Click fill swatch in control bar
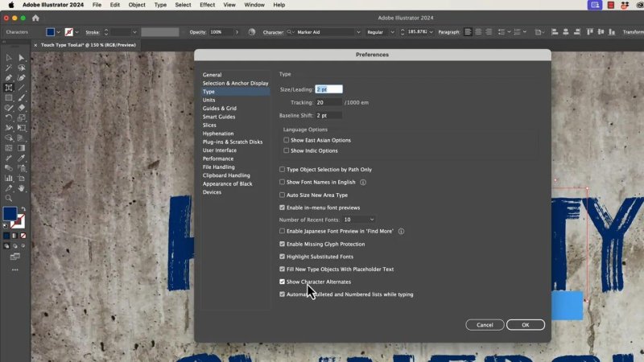 pos(51,32)
